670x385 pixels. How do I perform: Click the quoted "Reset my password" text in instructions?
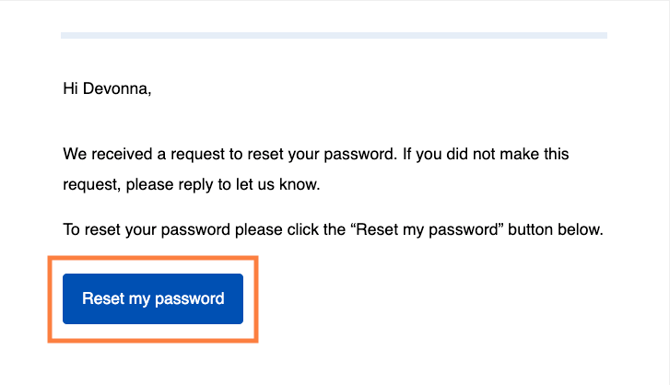point(427,230)
